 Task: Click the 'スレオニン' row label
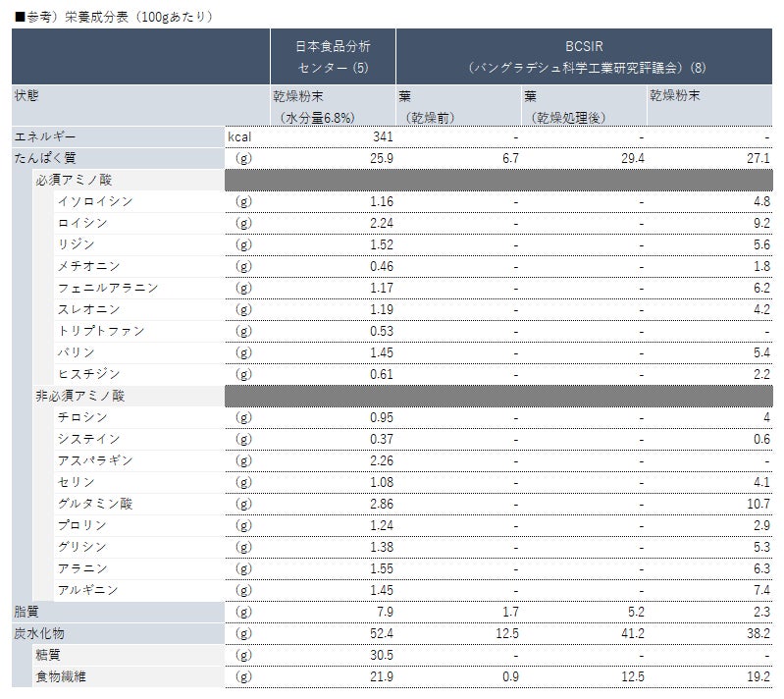89,309
